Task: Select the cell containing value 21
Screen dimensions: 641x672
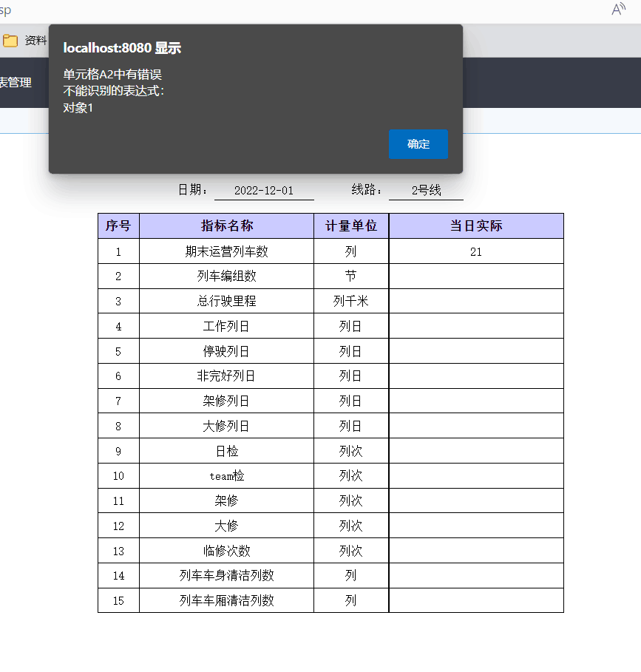Action: click(x=475, y=251)
